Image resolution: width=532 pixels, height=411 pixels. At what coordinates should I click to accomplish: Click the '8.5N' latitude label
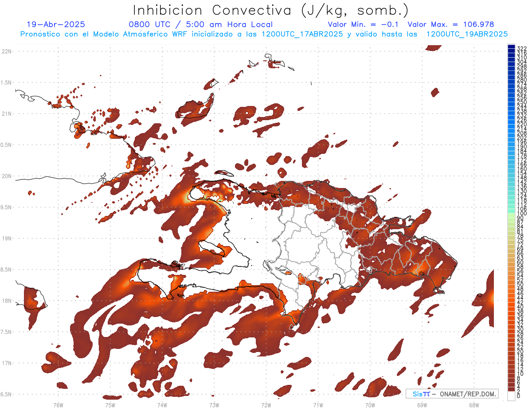6,270
